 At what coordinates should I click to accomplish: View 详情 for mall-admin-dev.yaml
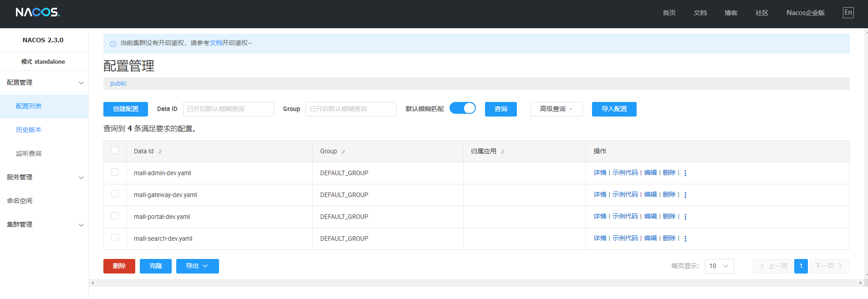(x=600, y=173)
